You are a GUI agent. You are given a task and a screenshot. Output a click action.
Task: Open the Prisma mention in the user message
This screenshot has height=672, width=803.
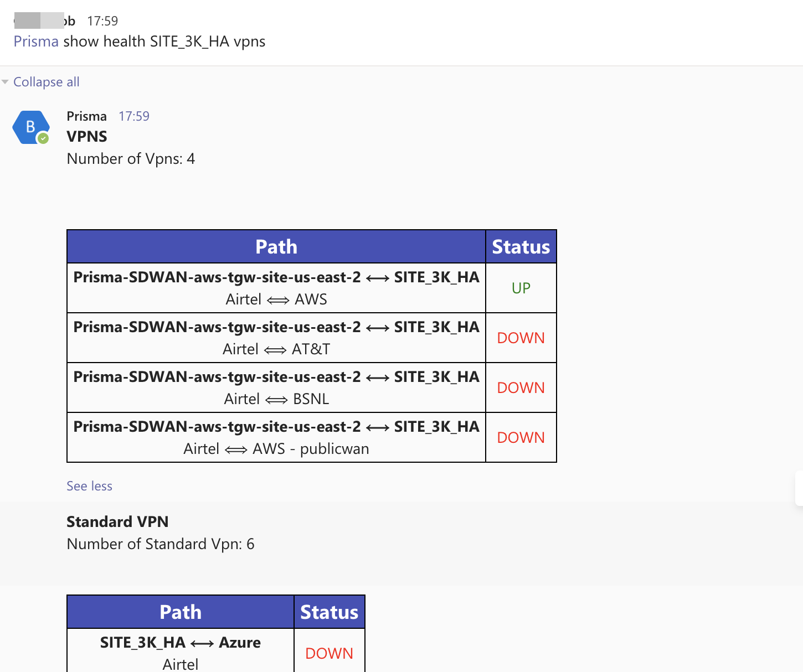(36, 42)
